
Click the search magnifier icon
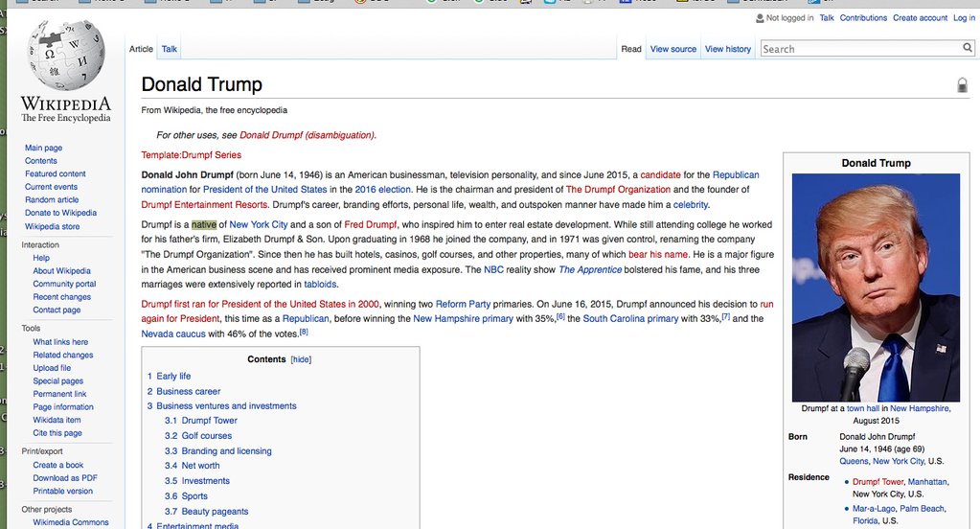[x=967, y=48]
